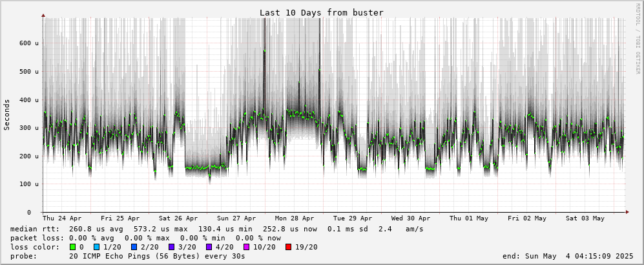This screenshot has height=265, width=644.
Task: Click the blue 2/20 loss swatch
Action: pyautogui.click(x=134, y=248)
